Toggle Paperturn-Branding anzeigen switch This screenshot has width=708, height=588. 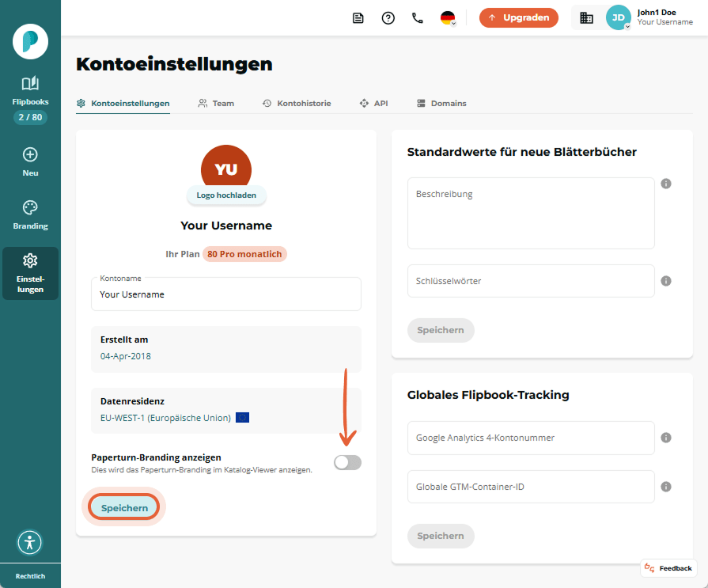tap(348, 462)
